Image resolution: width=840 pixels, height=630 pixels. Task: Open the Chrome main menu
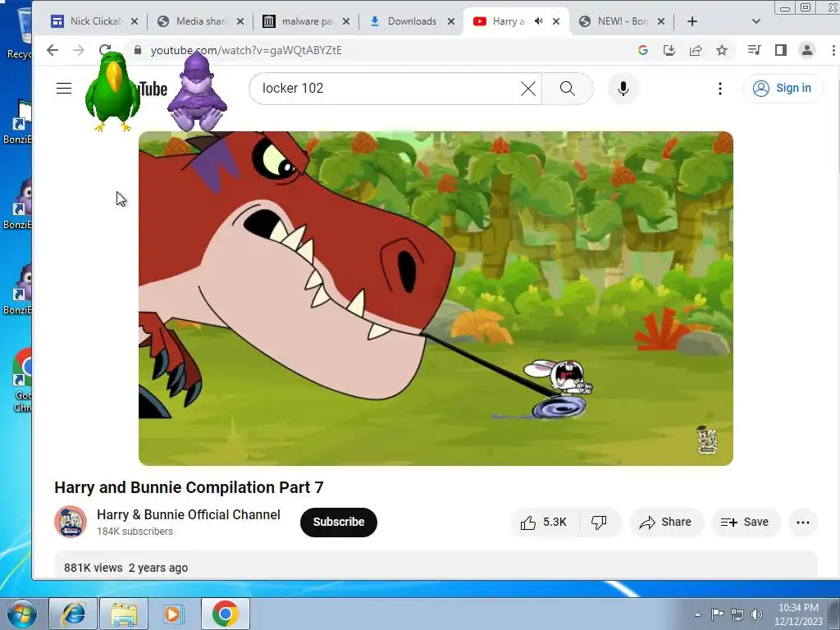click(x=833, y=50)
